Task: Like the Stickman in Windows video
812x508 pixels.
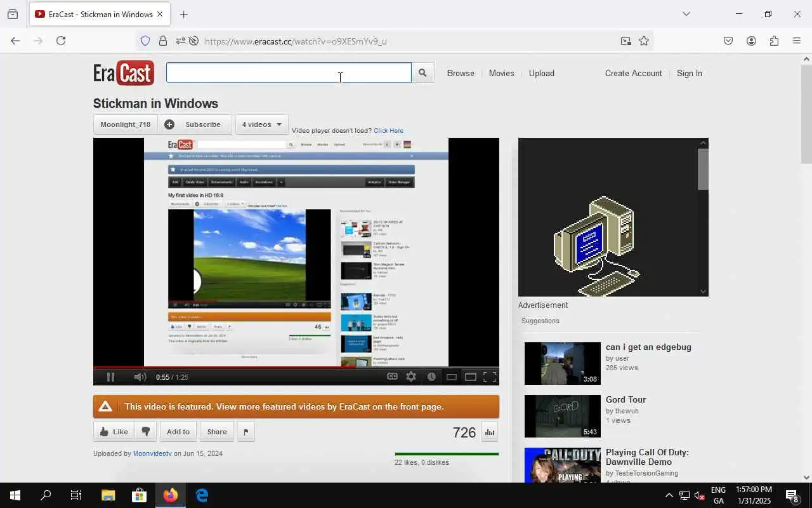Action: (x=114, y=432)
